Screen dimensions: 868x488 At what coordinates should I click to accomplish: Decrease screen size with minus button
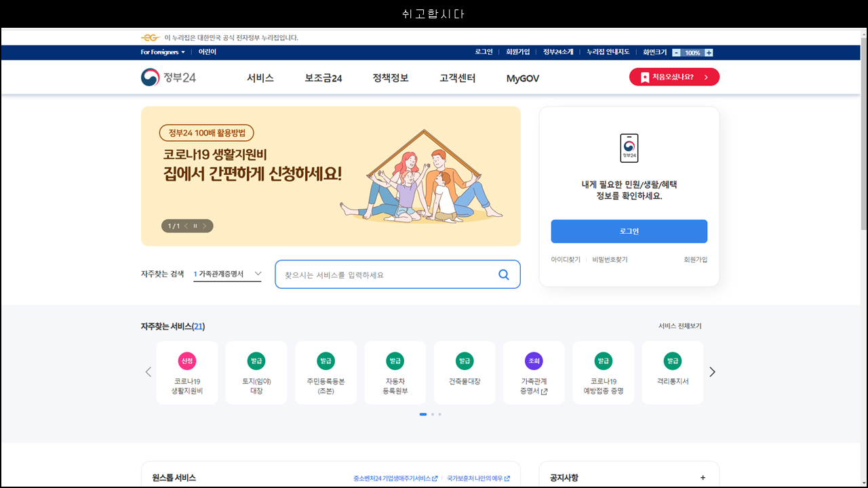pos(676,52)
